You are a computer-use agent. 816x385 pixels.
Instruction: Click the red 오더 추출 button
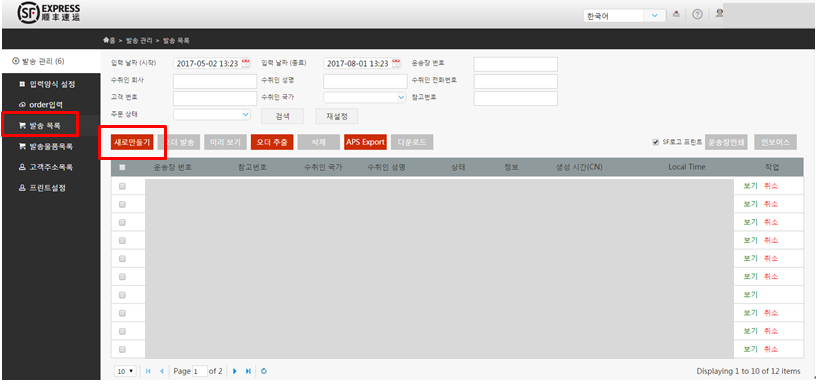(272, 142)
